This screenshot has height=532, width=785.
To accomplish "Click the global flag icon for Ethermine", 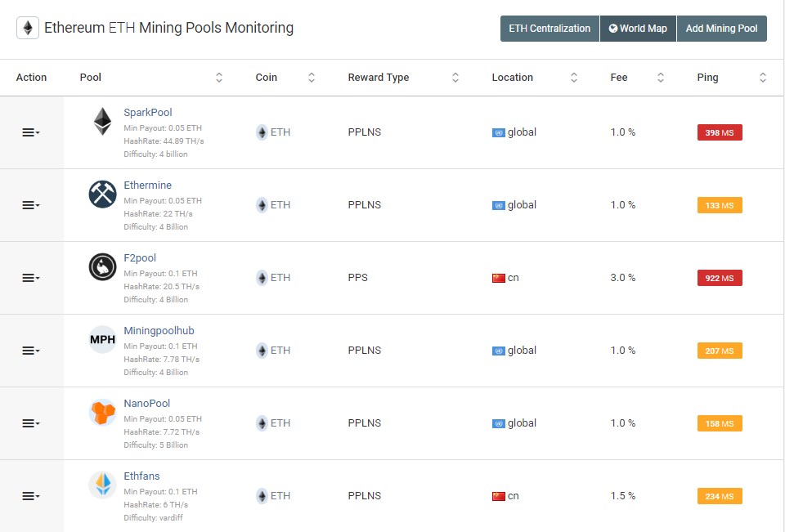I will click(499, 204).
